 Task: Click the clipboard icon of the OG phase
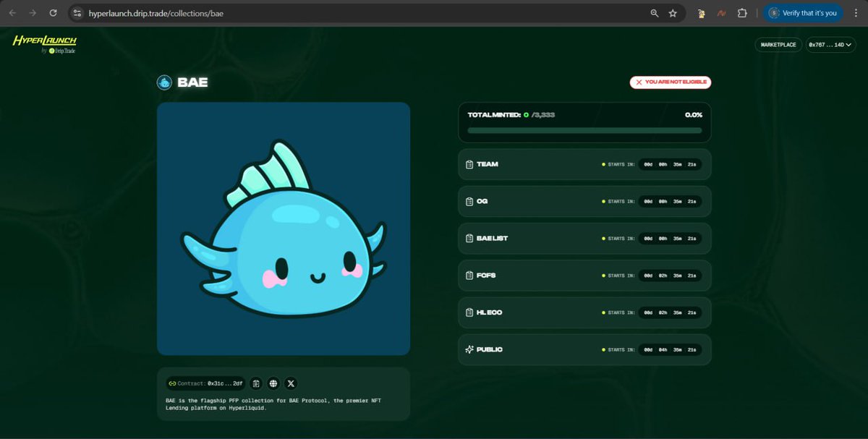(469, 201)
